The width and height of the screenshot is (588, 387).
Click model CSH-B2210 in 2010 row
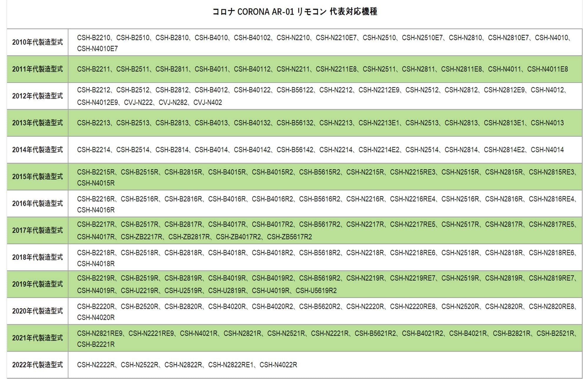tap(93, 38)
